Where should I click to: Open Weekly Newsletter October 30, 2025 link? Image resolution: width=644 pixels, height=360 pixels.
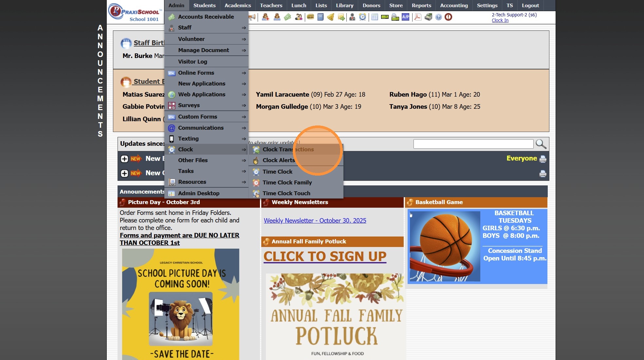(315, 220)
